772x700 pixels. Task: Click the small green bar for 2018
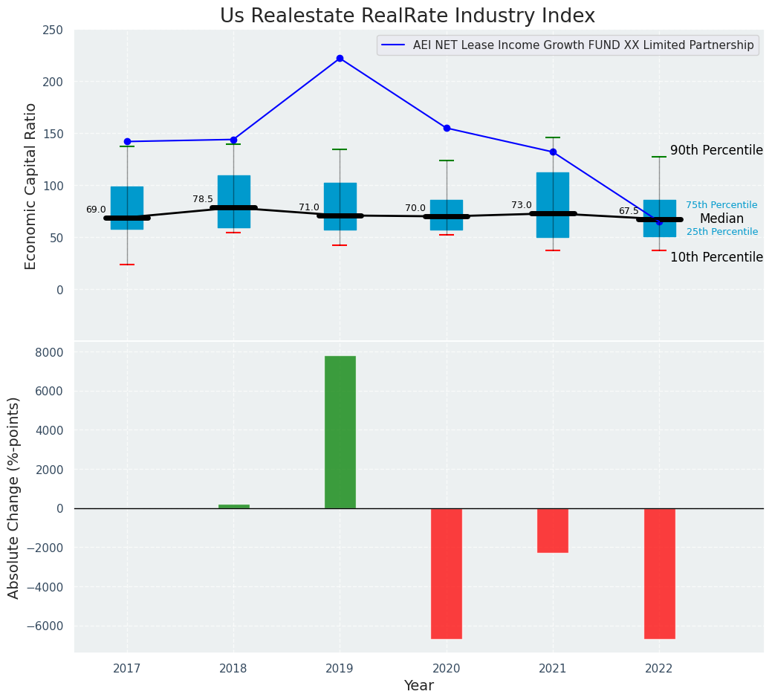click(x=233, y=506)
